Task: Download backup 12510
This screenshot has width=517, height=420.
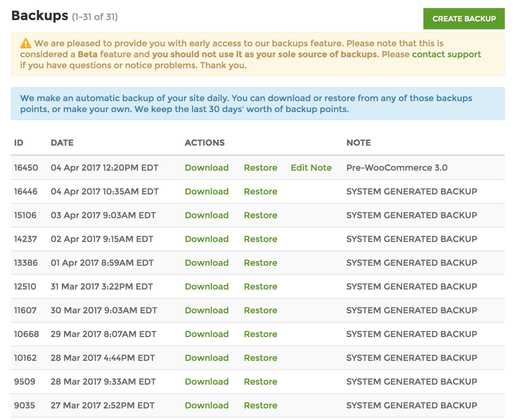Action: pos(207,287)
